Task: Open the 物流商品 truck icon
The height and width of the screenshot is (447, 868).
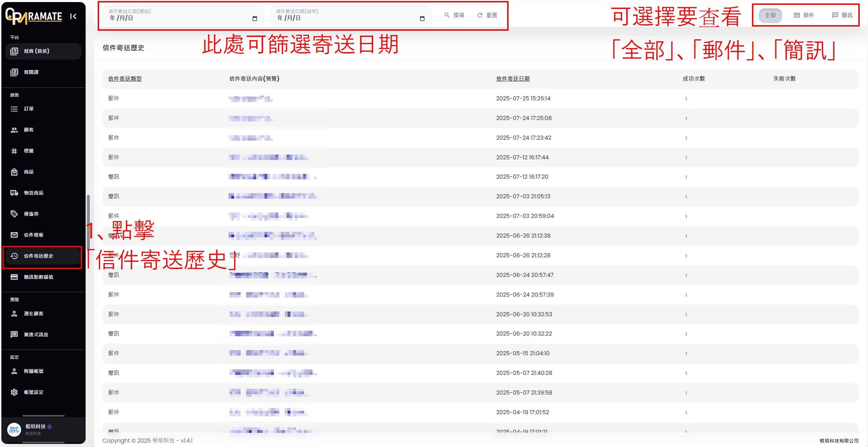Action: click(14, 193)
